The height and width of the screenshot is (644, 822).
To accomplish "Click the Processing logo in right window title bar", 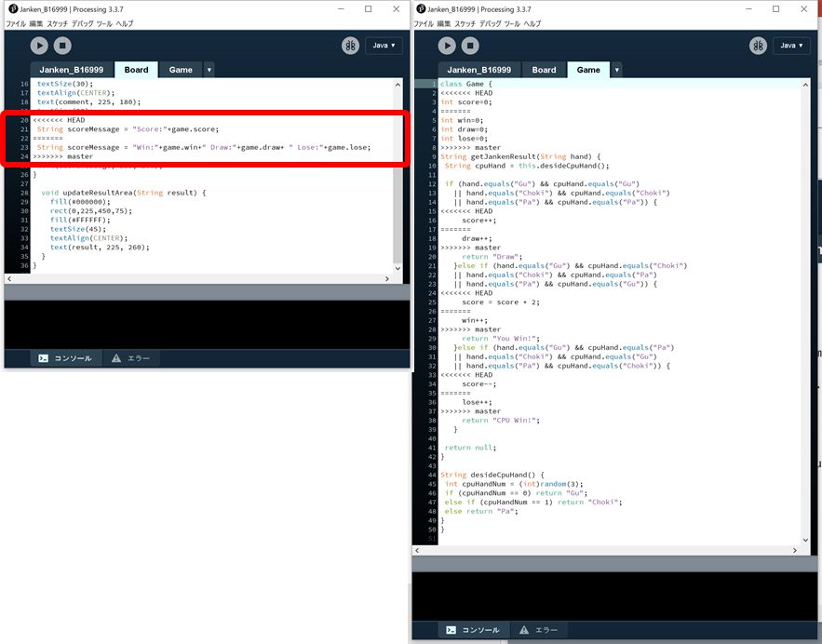I will 419,8.
